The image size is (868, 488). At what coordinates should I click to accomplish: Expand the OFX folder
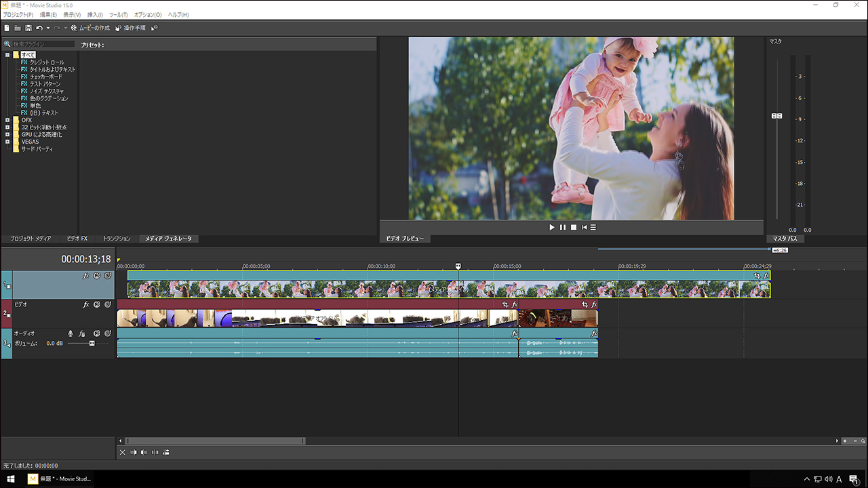click(7, 120)
